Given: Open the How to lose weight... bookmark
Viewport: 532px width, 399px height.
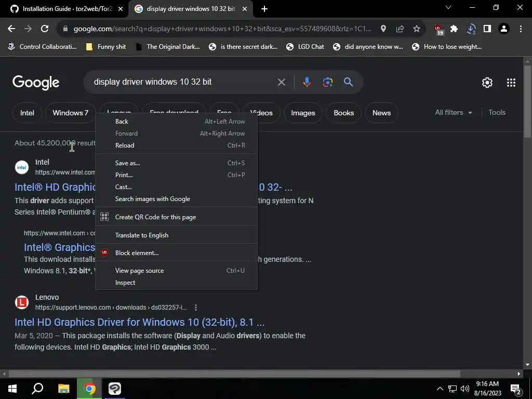Looking at the screenshot, I should [x=446, y=47].
